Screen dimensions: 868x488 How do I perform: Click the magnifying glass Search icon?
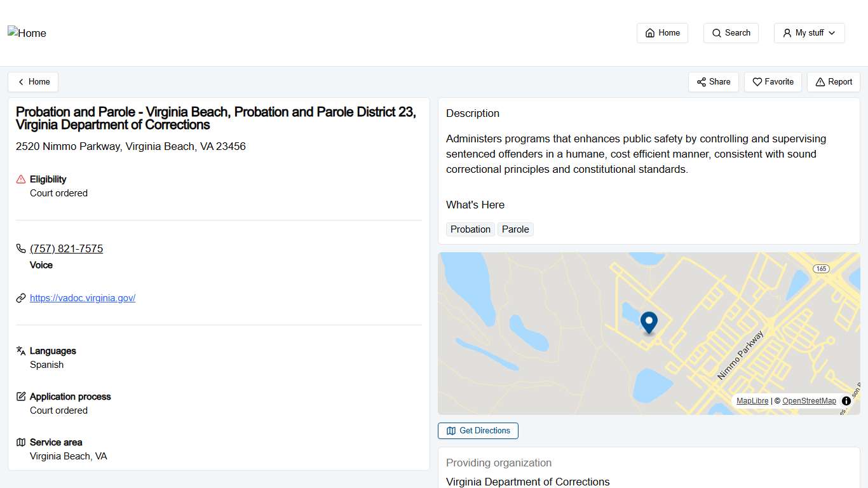click(717, 32)
